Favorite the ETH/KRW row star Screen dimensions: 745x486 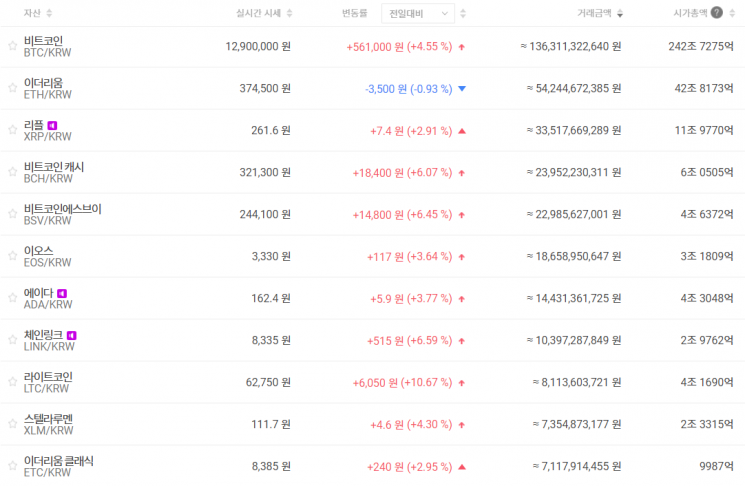12,88
